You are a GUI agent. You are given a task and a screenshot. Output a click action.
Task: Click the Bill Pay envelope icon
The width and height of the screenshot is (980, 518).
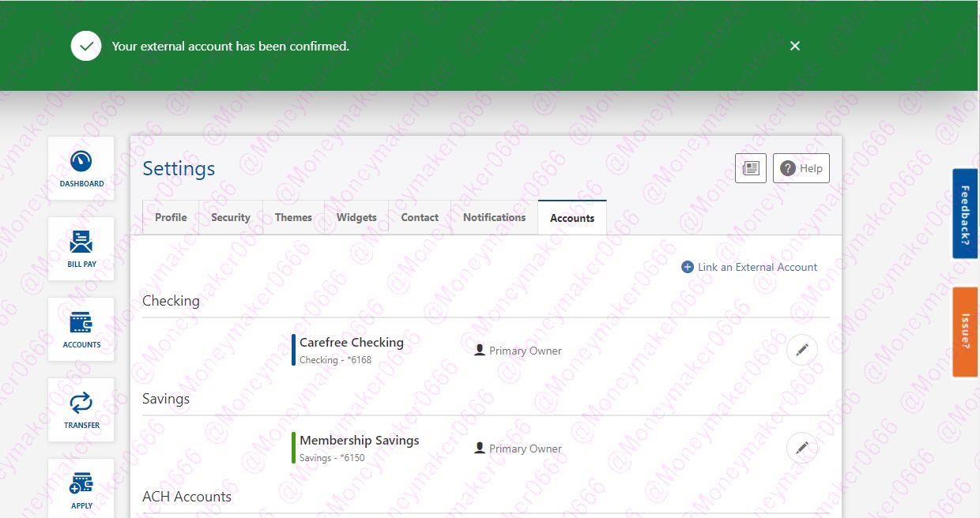click(x=81, y=248)
